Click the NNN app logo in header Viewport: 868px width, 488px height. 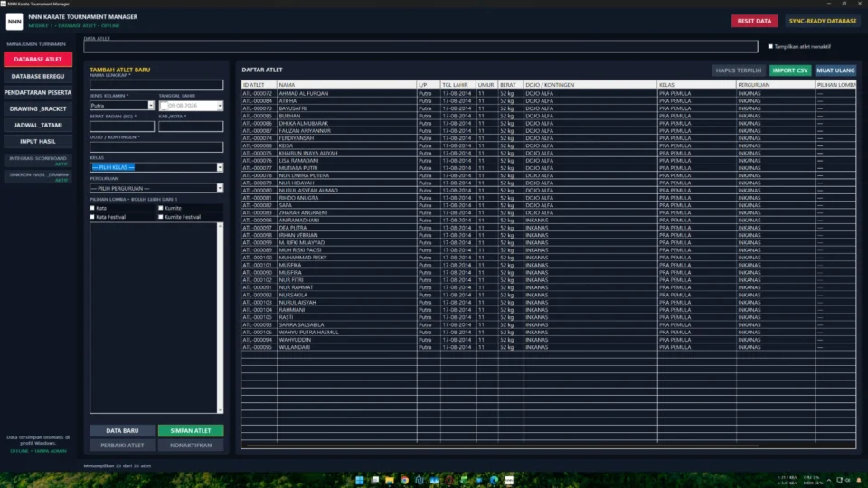[14, 21]
